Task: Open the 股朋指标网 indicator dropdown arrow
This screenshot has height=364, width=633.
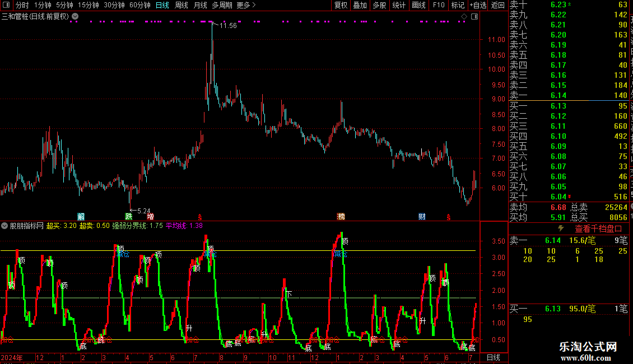Action: pyautogui.click(x=4, y=226)
